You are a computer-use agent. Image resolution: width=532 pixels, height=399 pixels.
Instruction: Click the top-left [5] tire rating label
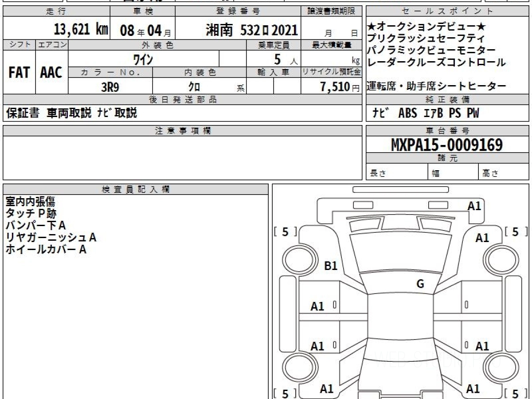(285, 231)
